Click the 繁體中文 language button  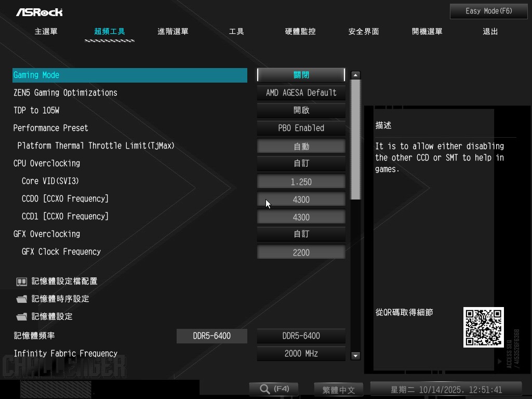click(338, 390)
